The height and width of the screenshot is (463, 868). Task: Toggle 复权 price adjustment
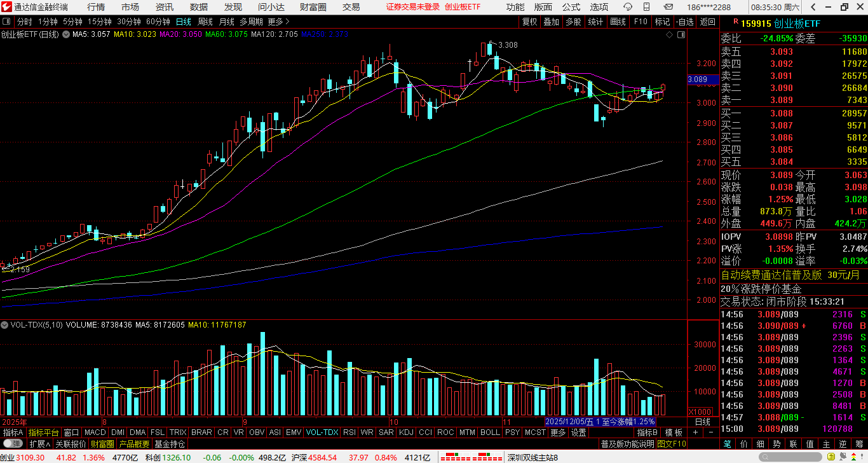[529, 22]
